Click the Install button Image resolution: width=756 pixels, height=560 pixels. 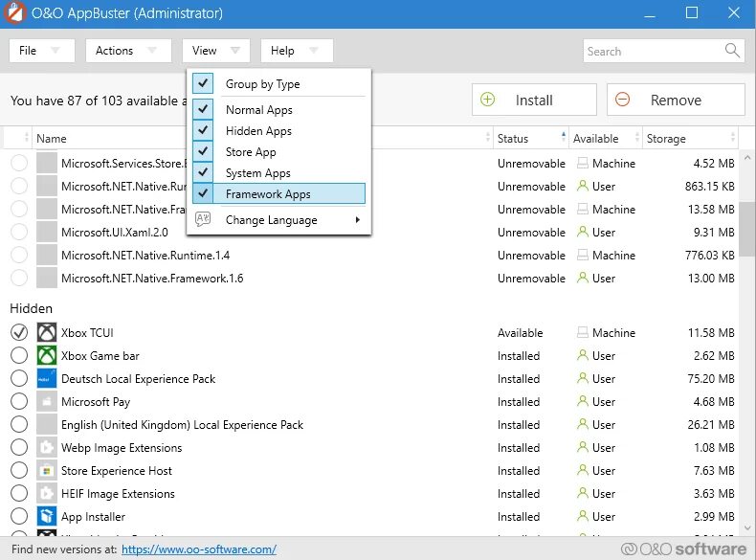[x=534, y=100]
